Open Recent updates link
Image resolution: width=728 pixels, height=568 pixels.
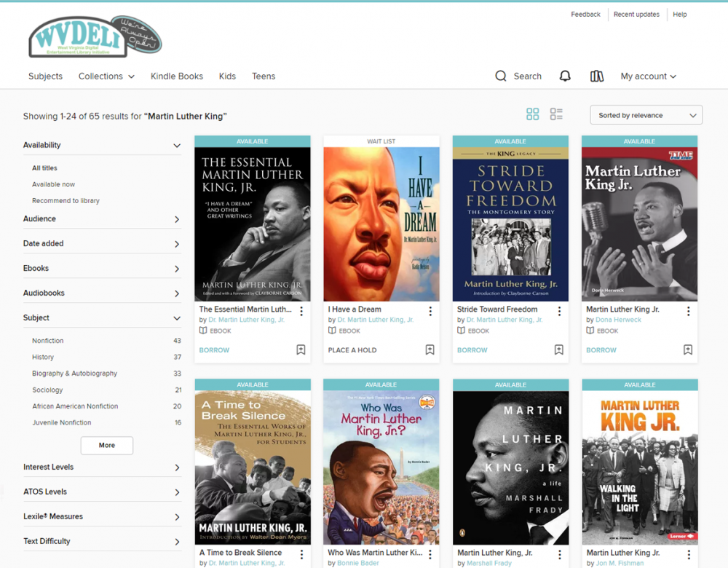(636, 15)
